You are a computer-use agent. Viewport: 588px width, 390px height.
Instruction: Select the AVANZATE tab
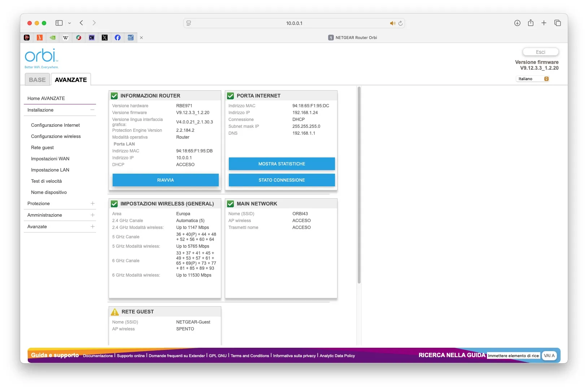coord(71,79)
